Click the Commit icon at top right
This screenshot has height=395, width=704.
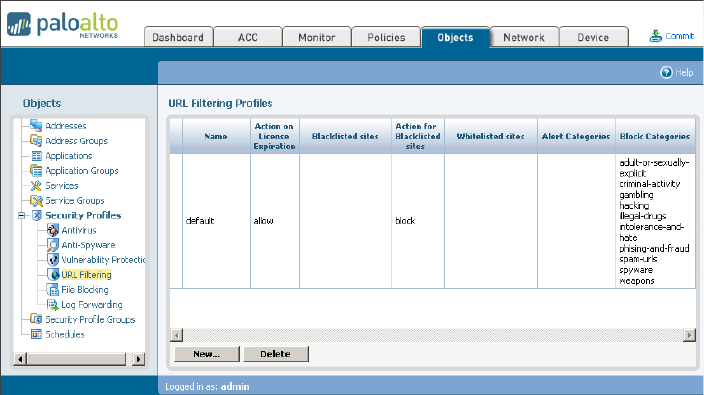point(656,36)
